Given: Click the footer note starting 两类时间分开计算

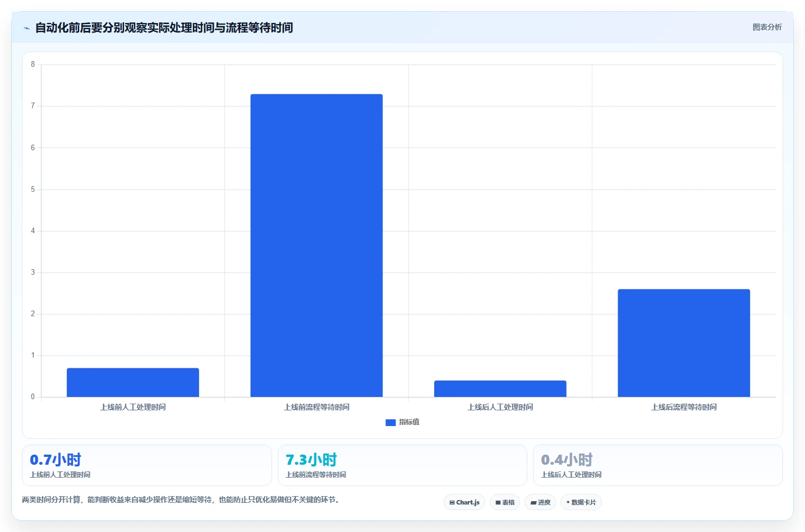Looking at the screenshot, I should 181,499.
